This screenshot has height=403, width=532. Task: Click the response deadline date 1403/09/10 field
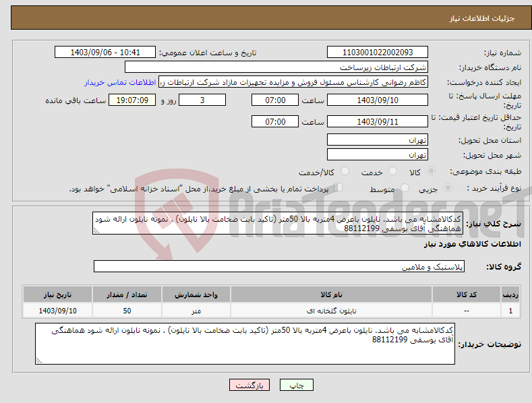point(378,100)
